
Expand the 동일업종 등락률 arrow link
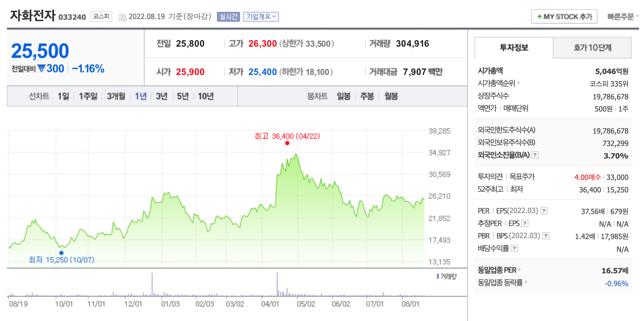click(x=526, y=282)
